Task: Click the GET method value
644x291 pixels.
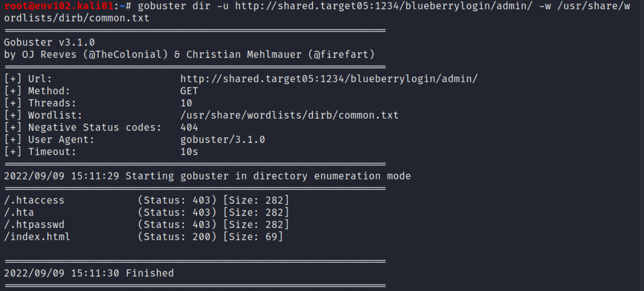Action: pyautogui.click(x=189, y=91)
